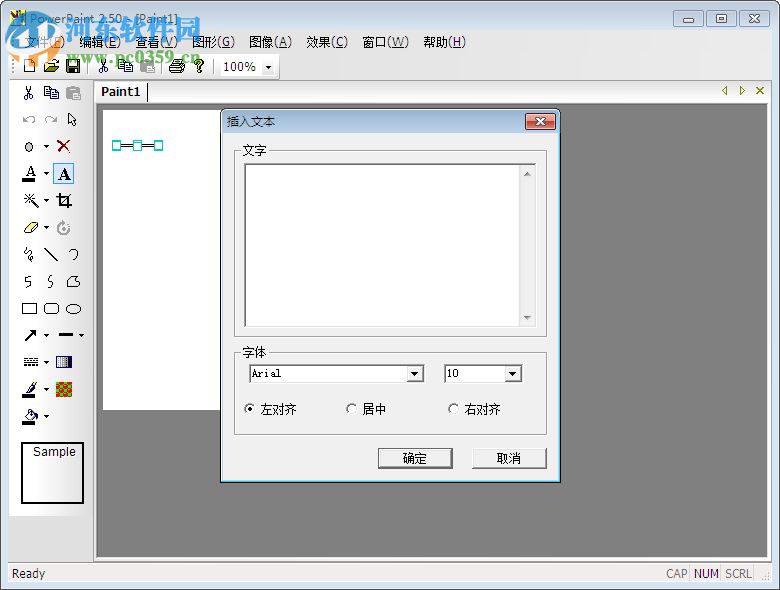Click the Open file folder icon

51,66
